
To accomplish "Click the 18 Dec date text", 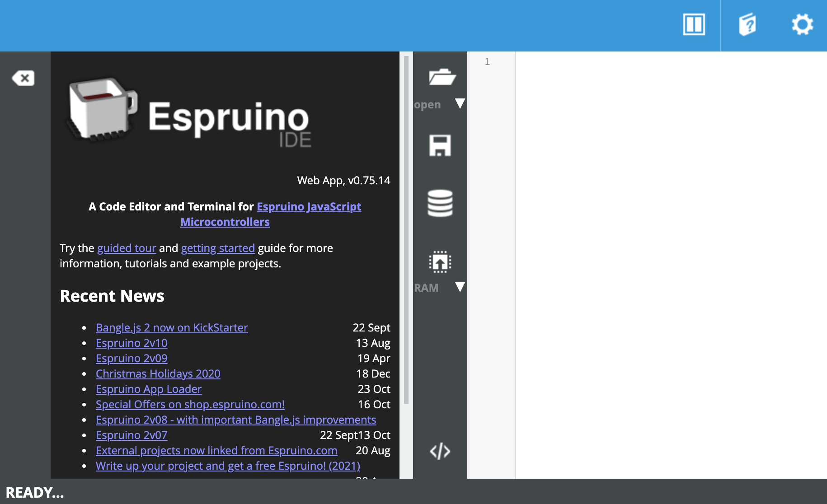I will click(373, 374).
